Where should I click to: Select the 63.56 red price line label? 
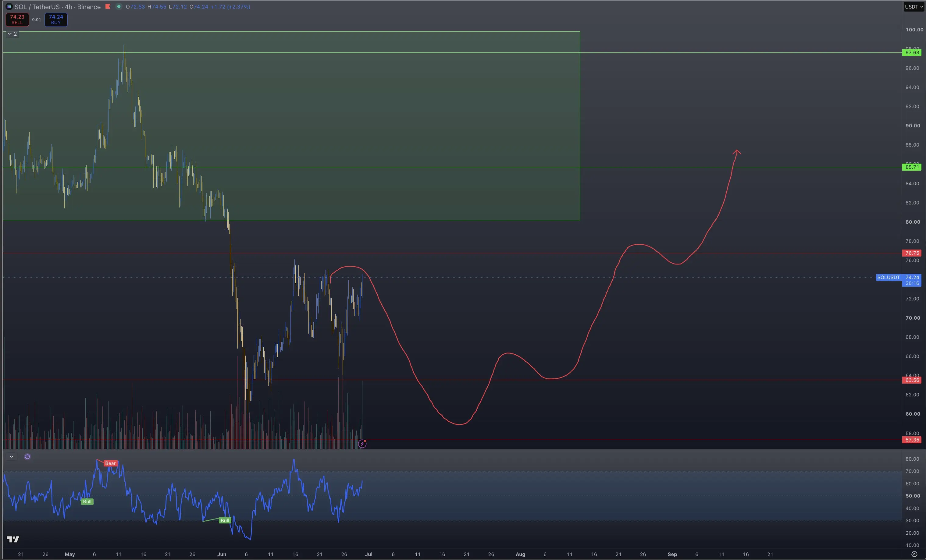[x=912, y=380]
